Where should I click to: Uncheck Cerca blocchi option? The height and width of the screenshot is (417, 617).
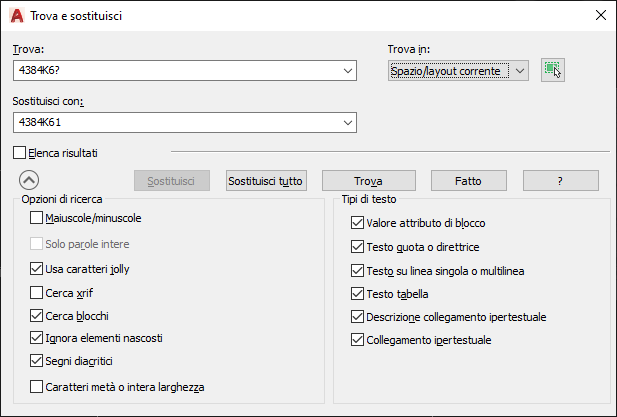click(x=37, y=315)
